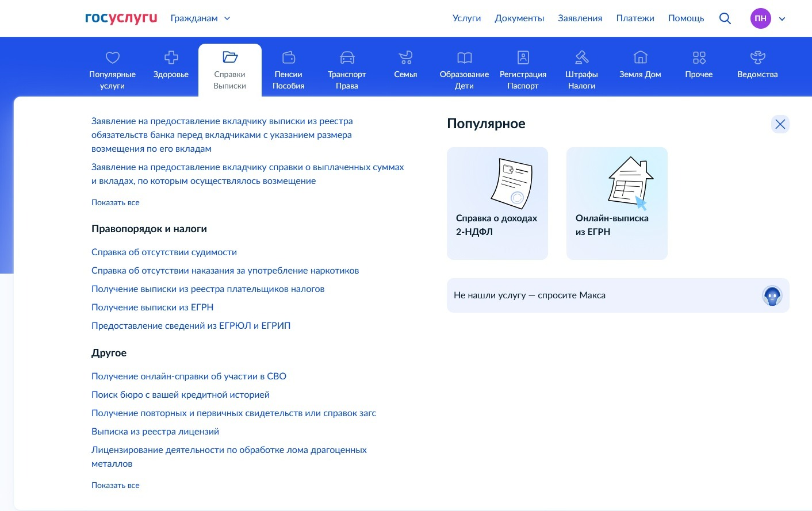812x511 pixels.
Task: Close the services catalog panel
Action: click(780, 124)
